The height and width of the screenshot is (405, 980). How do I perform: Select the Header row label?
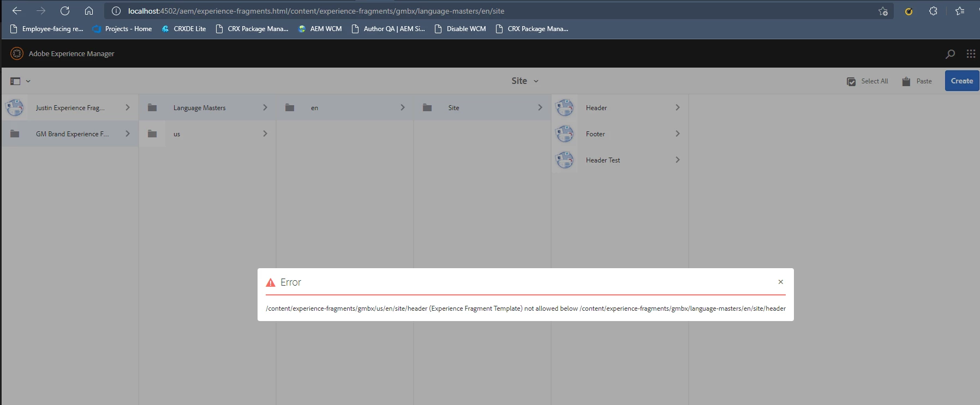pyautogui.click(x=596, y=108)
